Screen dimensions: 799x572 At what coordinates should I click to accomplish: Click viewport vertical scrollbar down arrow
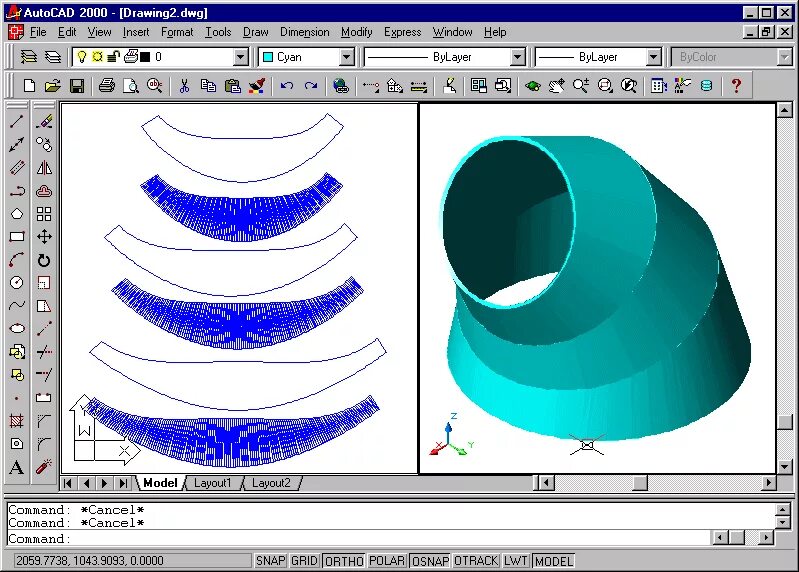coord(785,466)
